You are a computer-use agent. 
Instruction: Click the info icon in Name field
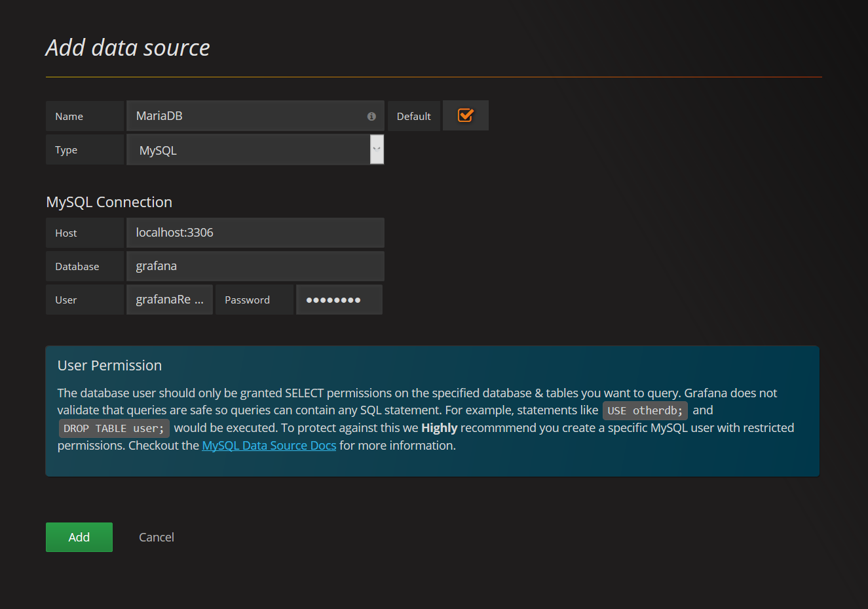coord(371,116)
